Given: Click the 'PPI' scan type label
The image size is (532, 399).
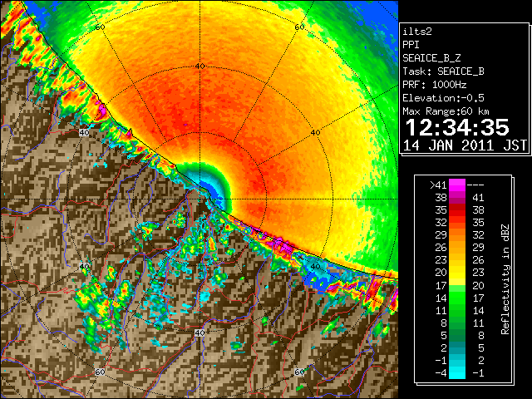Looking at the screenshot, I should 411,45.
